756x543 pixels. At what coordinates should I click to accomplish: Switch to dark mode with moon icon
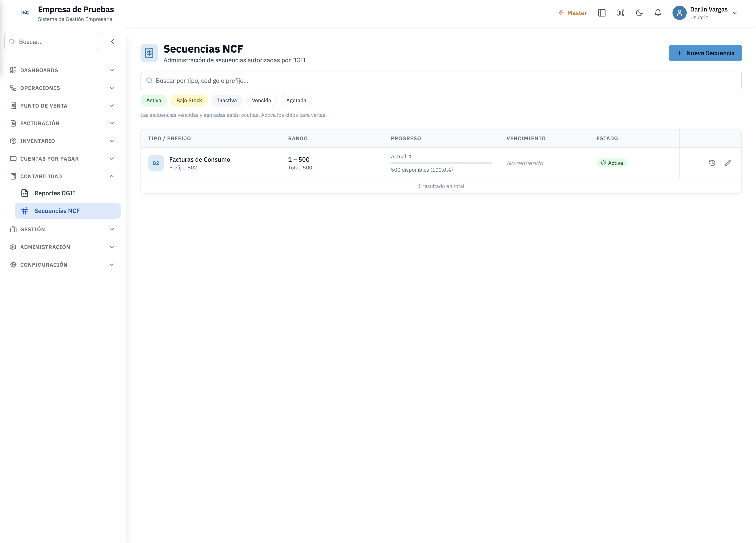[639, 13]
